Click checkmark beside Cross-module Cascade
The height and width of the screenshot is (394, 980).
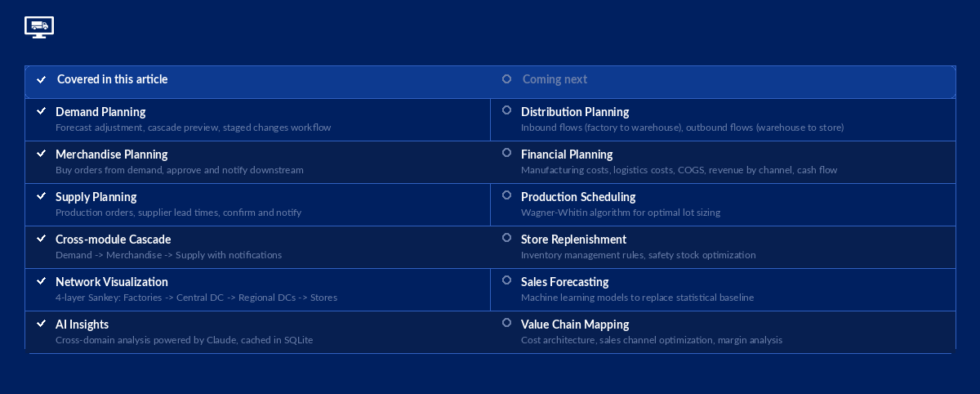(x=41, y=237)
